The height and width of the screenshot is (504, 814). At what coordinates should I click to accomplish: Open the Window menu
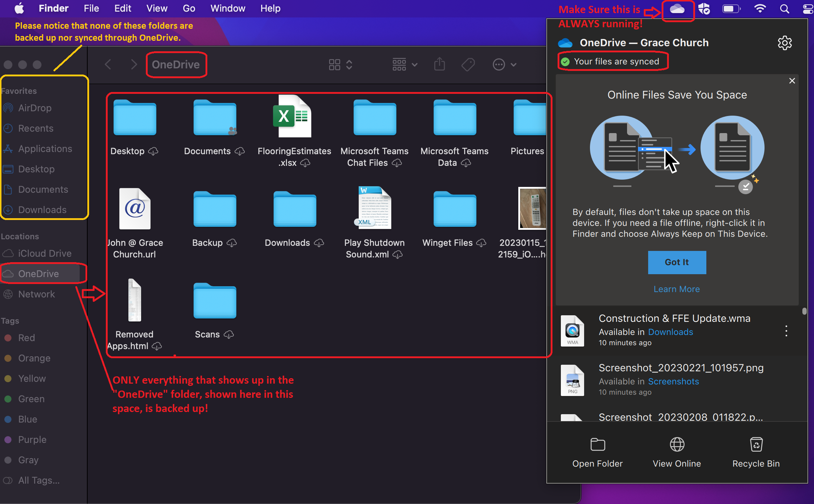pyautogui.click(x=228, y=8)
